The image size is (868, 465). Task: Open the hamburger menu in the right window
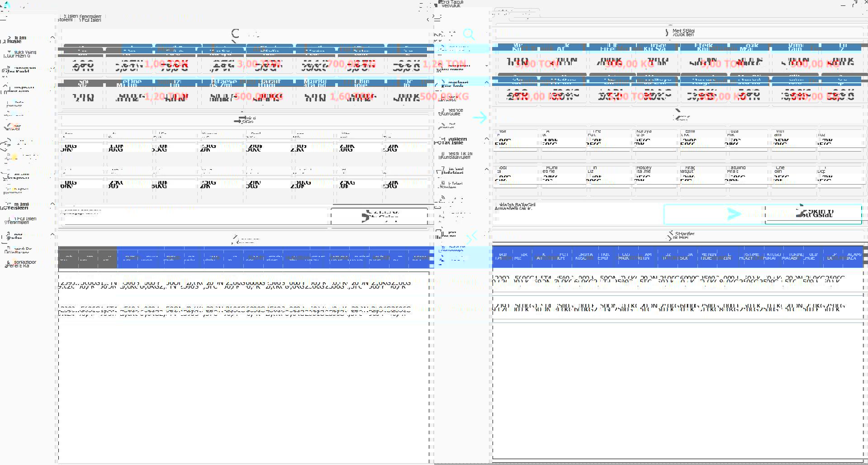(437, 18)
